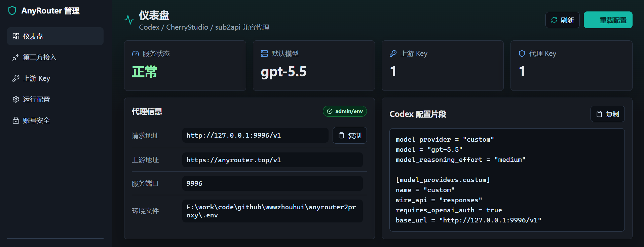644x247 pixels.
Task: Click the 上游地址 field https://anyrouter.top/v1
Action: 272,160
